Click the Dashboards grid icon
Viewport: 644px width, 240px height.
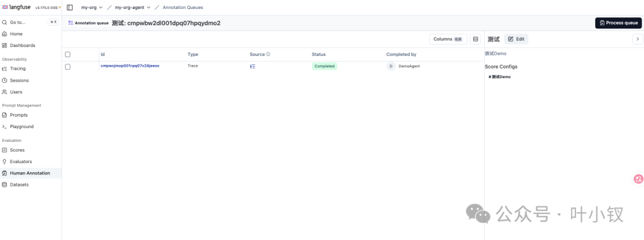5,45
